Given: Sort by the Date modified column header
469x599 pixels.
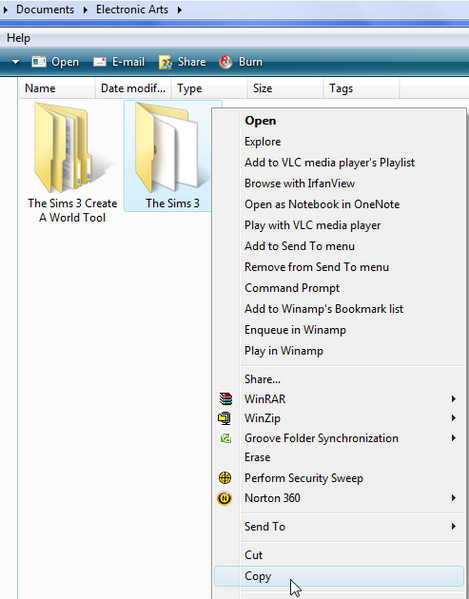Looking at the screenshot, I should point(133,88).
